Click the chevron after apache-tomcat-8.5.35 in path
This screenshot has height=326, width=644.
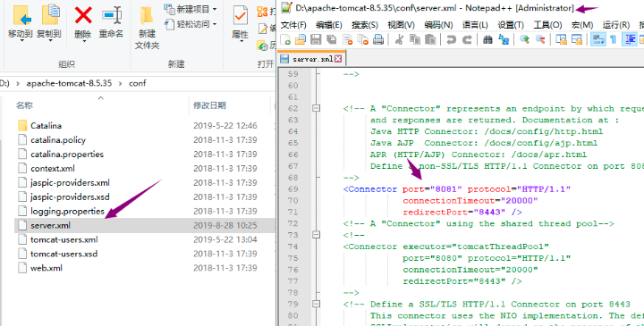121,83
